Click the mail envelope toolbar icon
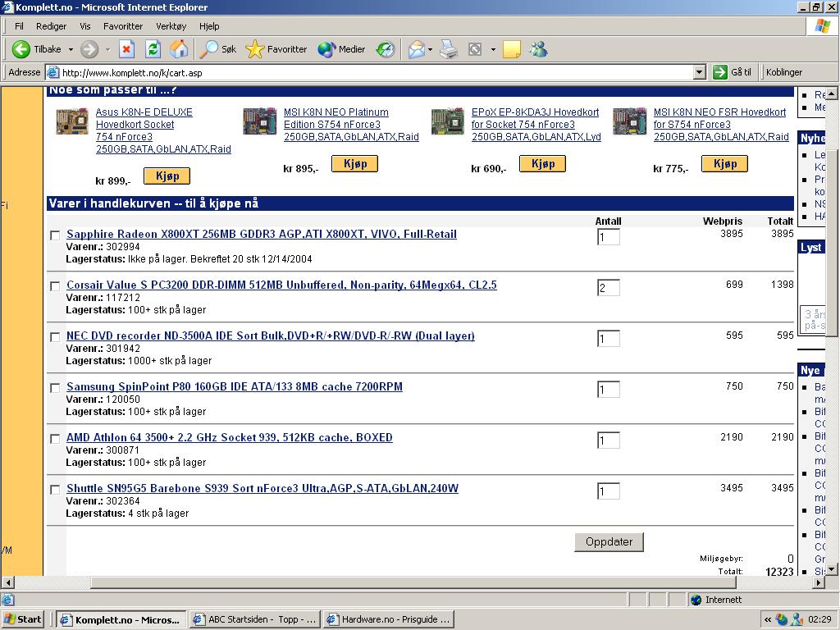This screenshot has width=840, height=630. tap(416, 49)
